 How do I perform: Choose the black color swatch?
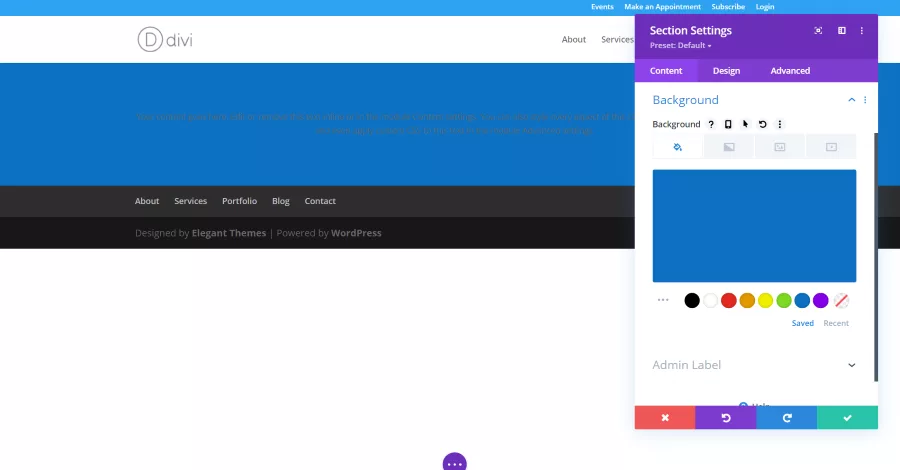click(x=692, y=300)
